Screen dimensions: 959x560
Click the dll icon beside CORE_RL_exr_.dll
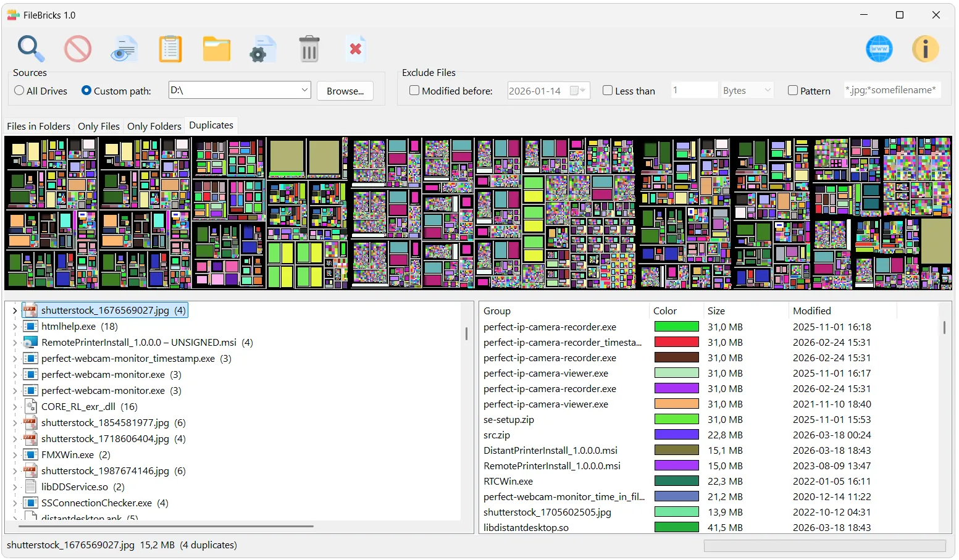(30, 406)
